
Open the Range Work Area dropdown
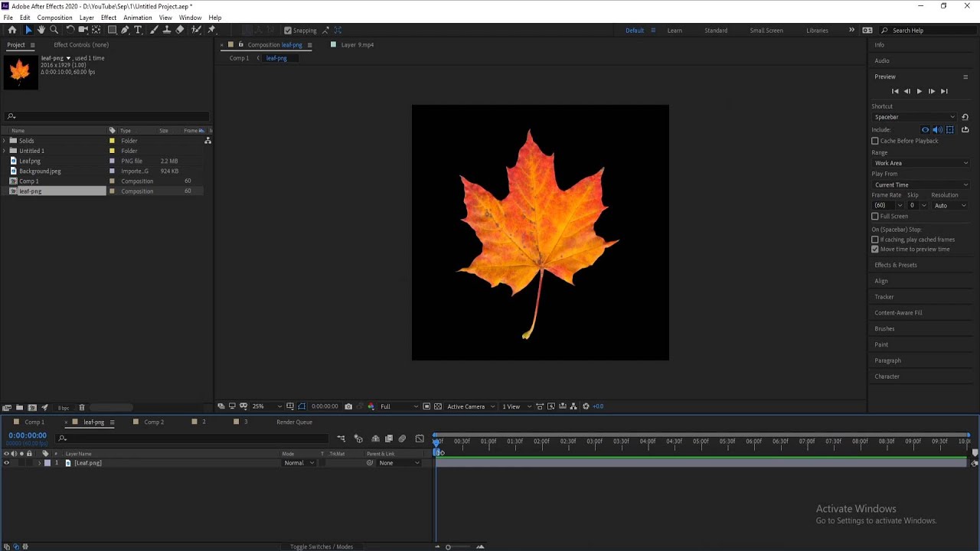coord(920,163)
